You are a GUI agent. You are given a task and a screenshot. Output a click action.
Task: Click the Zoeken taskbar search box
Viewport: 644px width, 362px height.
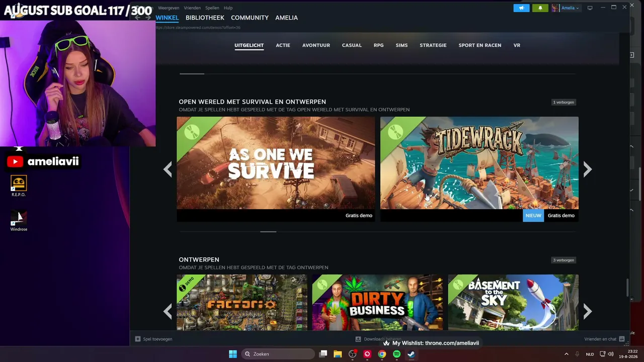(278, 354)
